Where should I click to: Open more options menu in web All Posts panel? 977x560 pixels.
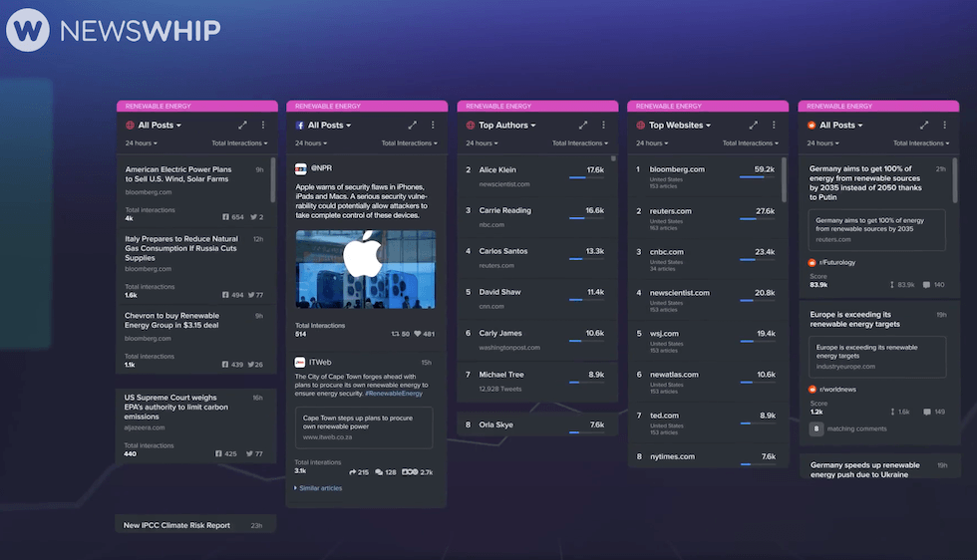click(263, 126)
